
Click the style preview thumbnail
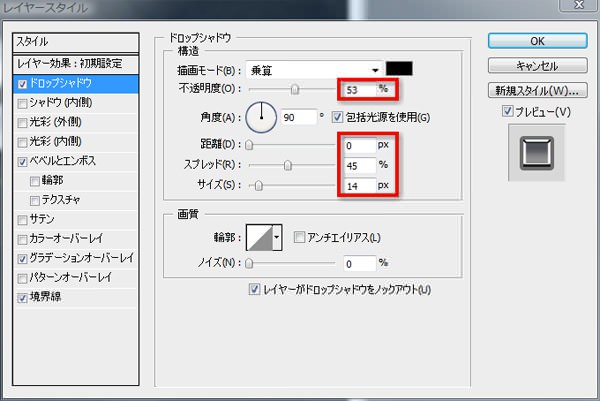pyautogui.click(x=538, y=153)
